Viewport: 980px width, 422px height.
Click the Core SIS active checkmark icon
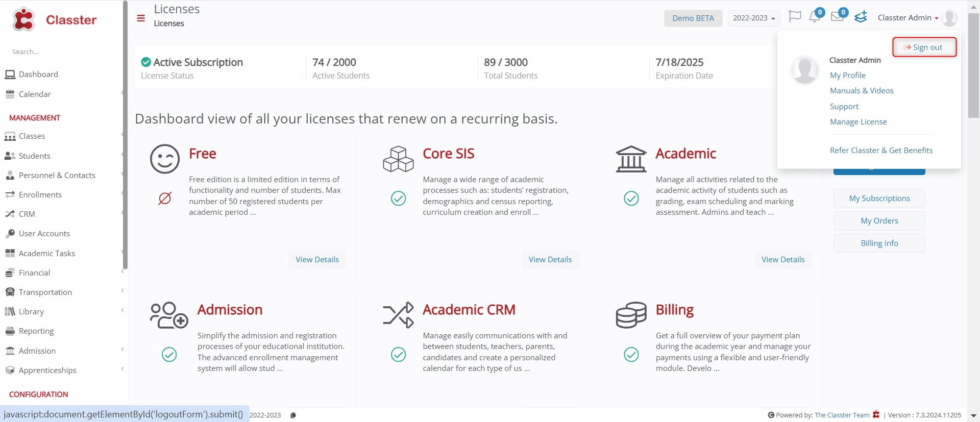[398, 198]
